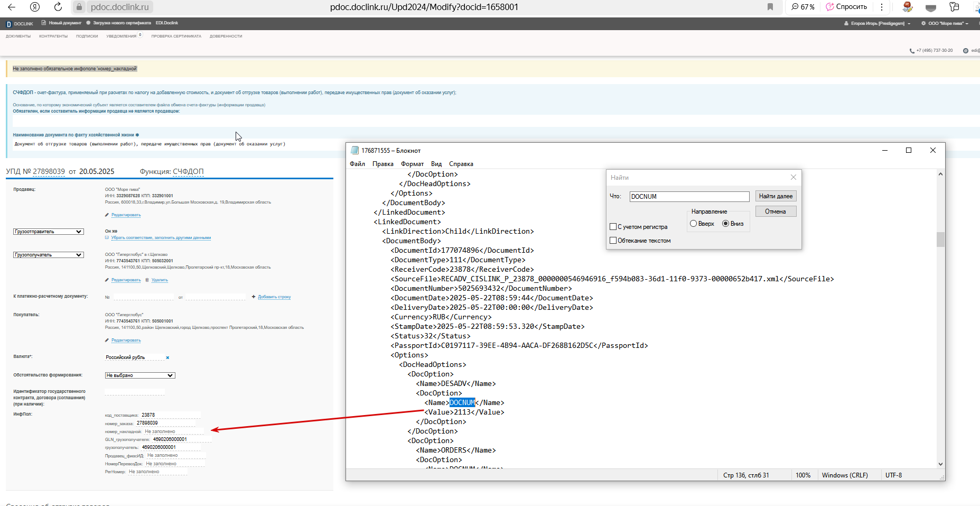
Task: Open the EDI.Doclink link
Action: point(167,23)
